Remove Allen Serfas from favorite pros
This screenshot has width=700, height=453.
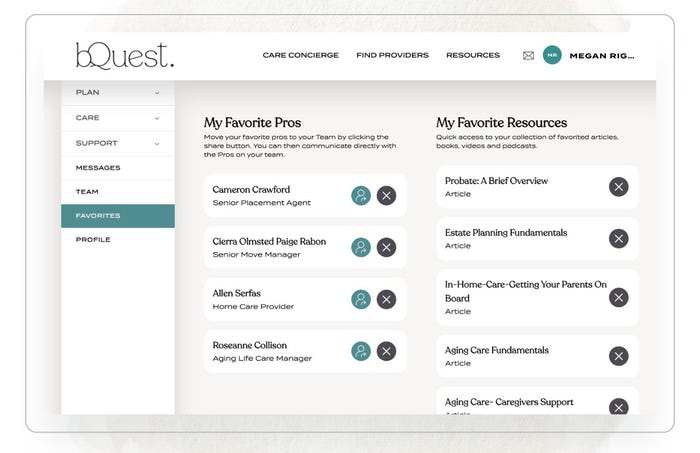pyautogui.click(x=386, y=299)
